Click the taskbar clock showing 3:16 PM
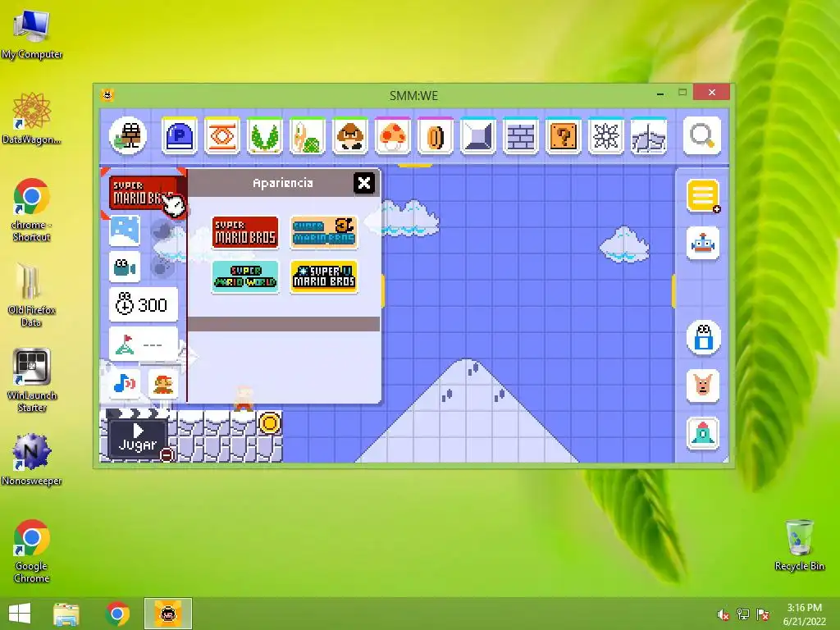Viewport: 840px width, 630px height. (x=804, y=614)
